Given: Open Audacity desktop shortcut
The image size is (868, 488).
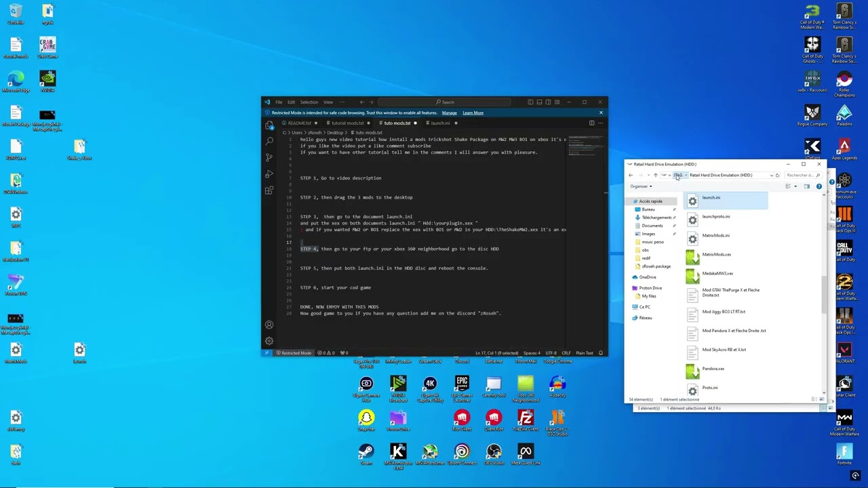Looking at the screenshot, I should coord(557,388).
